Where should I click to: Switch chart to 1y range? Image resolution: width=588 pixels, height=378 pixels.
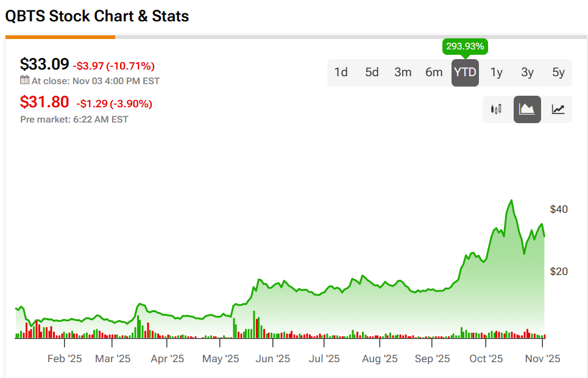coord(497,73)
